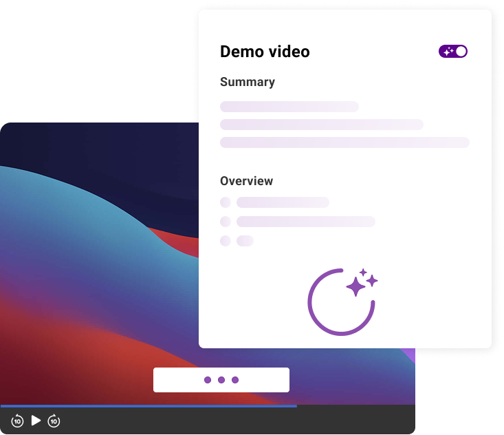This screenshot has width=504, height=435.
Task: Click the white three-dot caption box
Action: (221, 380)
